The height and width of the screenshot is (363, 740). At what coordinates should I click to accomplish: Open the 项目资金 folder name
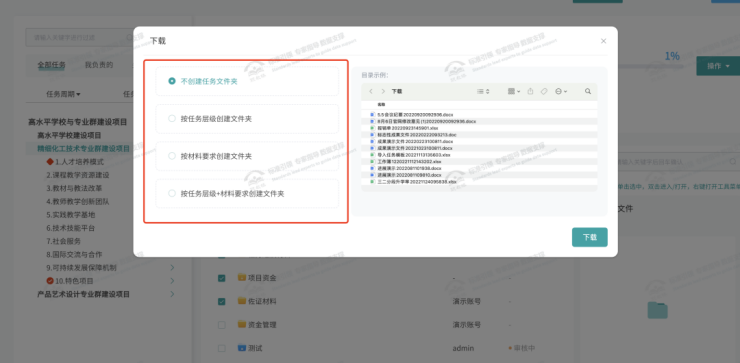262,278
